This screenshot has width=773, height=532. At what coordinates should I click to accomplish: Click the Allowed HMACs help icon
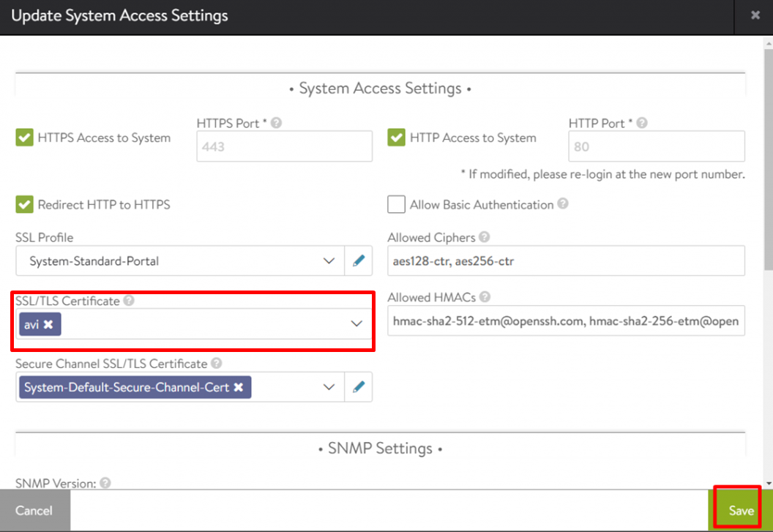[485, 297]
